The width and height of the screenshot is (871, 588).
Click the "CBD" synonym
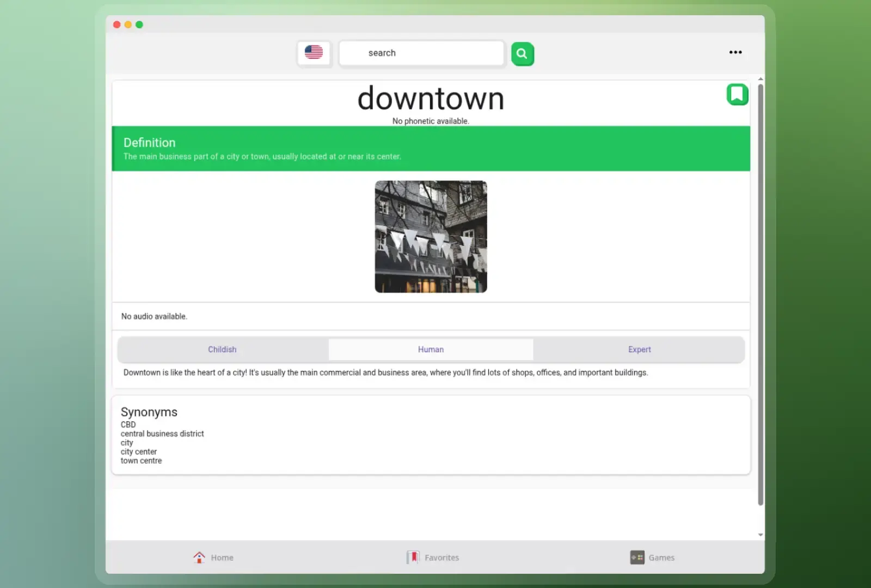(128, 425)
